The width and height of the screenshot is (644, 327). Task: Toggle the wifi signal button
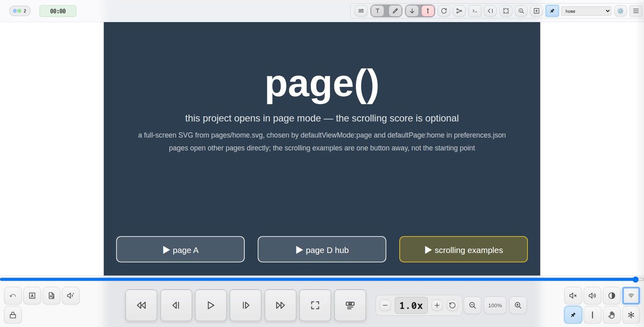tap(631, 296)
